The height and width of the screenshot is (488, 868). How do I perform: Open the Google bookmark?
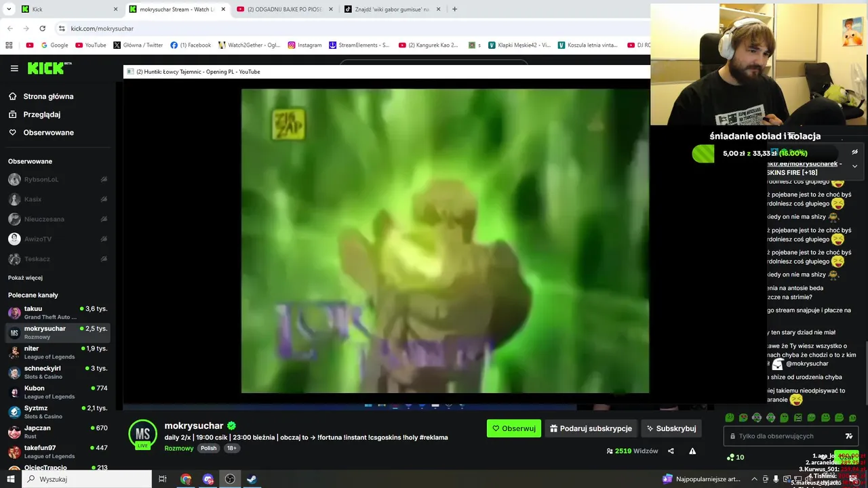[54, 45]
